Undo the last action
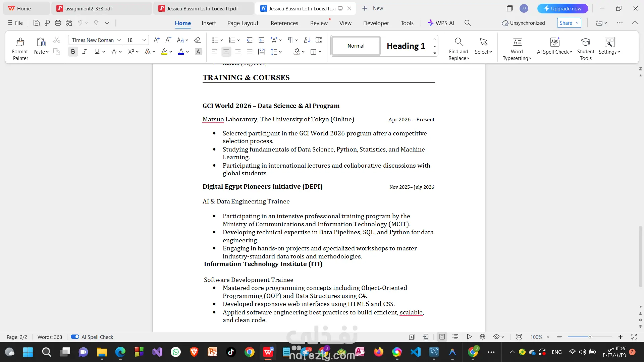 point(80,23)
